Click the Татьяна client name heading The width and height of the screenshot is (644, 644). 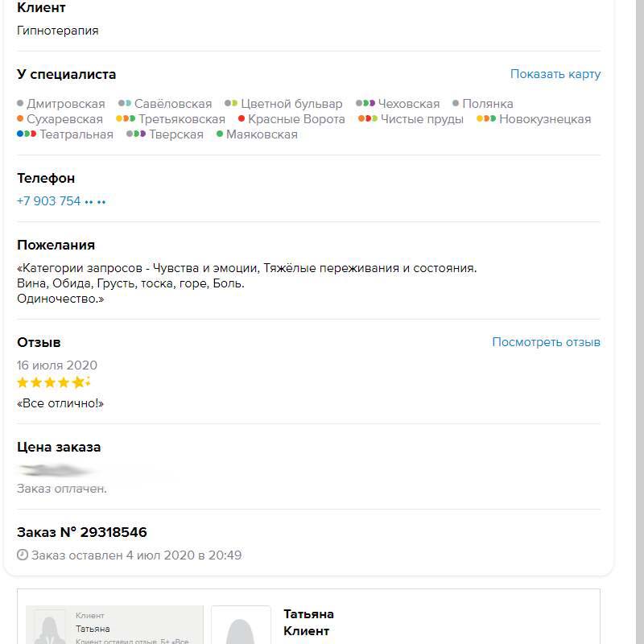308,614
